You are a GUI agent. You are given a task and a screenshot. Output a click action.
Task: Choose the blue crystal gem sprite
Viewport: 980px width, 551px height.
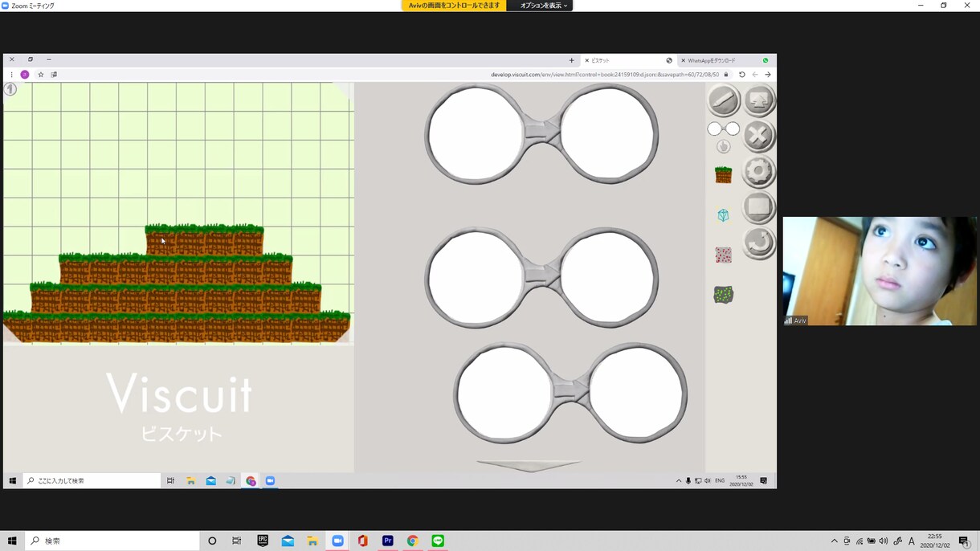pyautogui.click(x=723, y=215)
